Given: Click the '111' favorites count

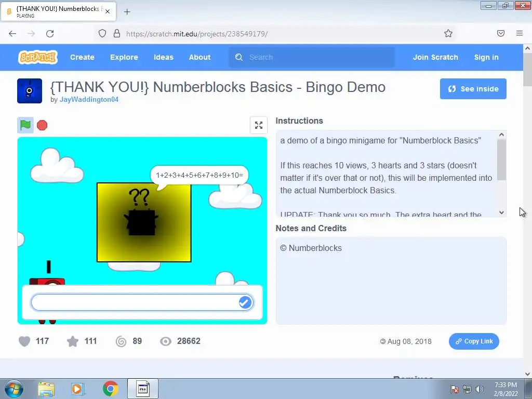Looking at the screenshot, I should (90, 341).
